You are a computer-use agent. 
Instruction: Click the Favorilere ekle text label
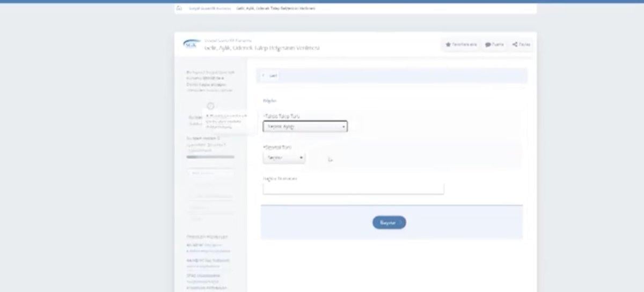(465, 44)
